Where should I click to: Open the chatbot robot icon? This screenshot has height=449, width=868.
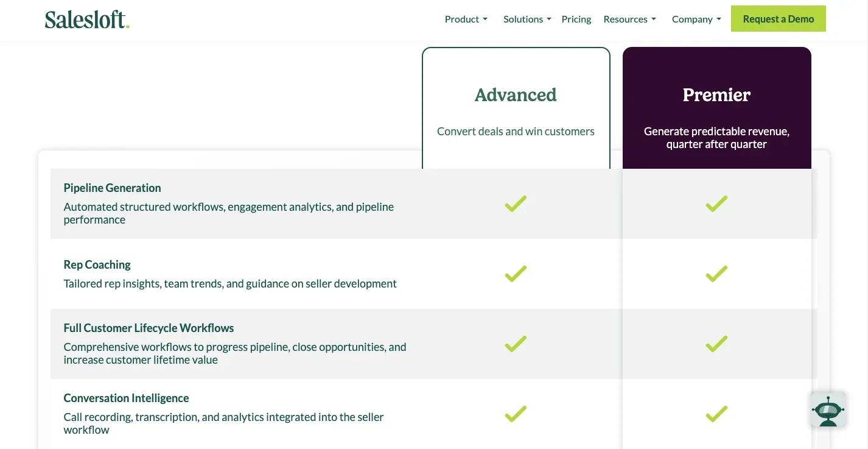coord(828,410)
